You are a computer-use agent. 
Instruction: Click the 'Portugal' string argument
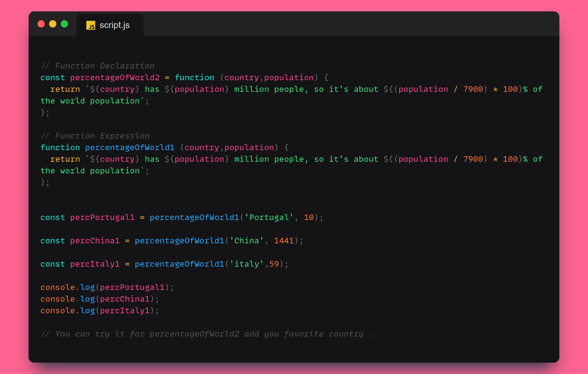[x=269, y=217]
